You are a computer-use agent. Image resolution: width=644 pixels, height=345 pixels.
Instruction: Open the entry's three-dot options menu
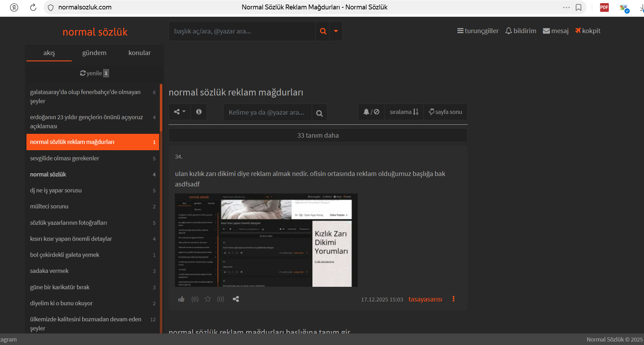pyautogui.click(x=453, y=299)
